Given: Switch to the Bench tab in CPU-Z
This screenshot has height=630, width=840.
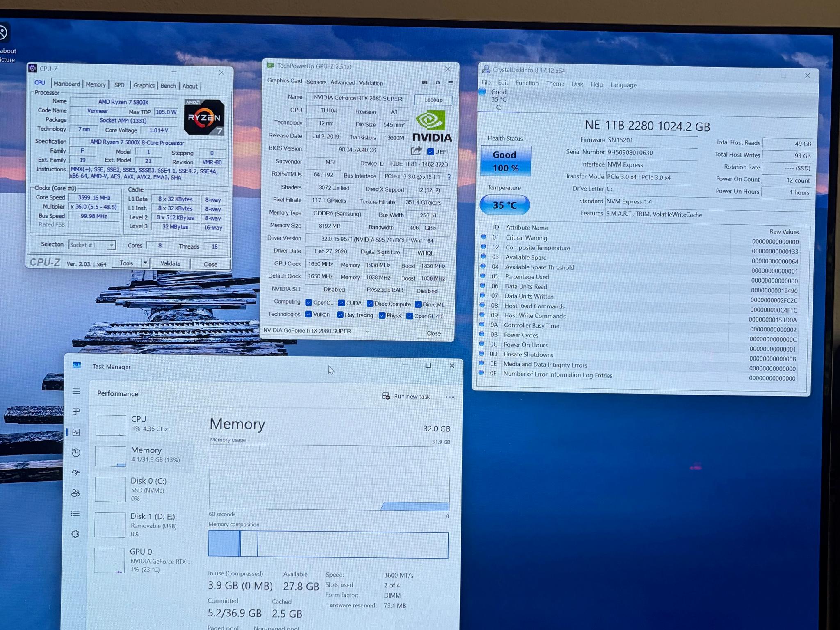Looking at the screenshot, I should pyautogui.click(x=168, y=86).
